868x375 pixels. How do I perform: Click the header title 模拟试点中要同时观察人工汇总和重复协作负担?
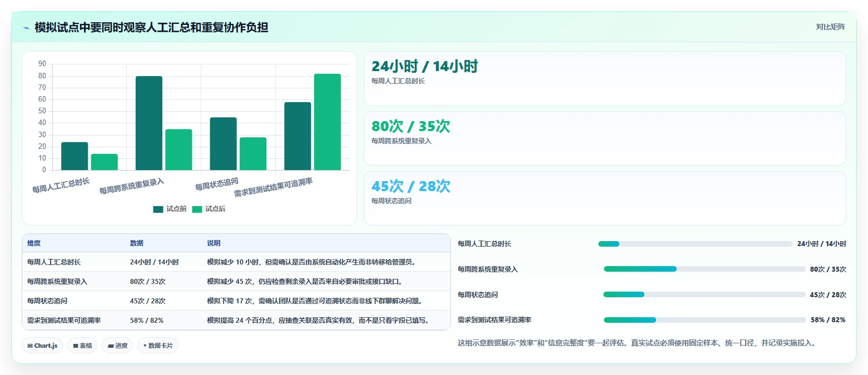(151, 27)
